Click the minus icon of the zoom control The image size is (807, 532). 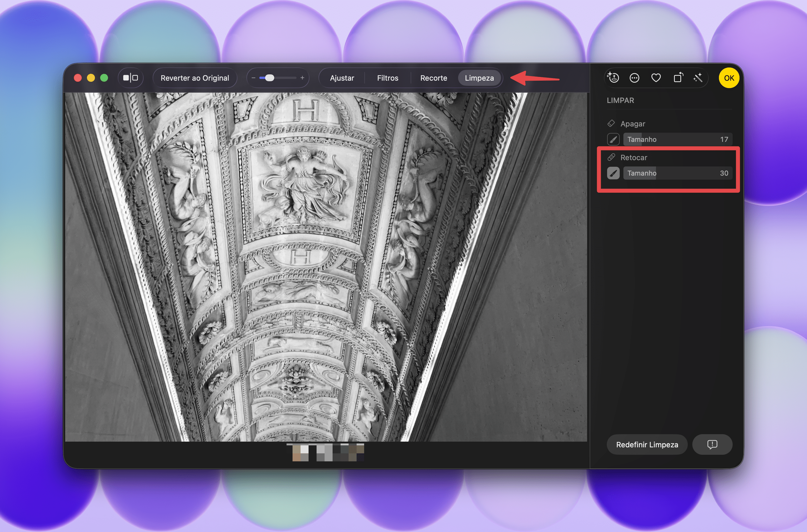point(253,78)
